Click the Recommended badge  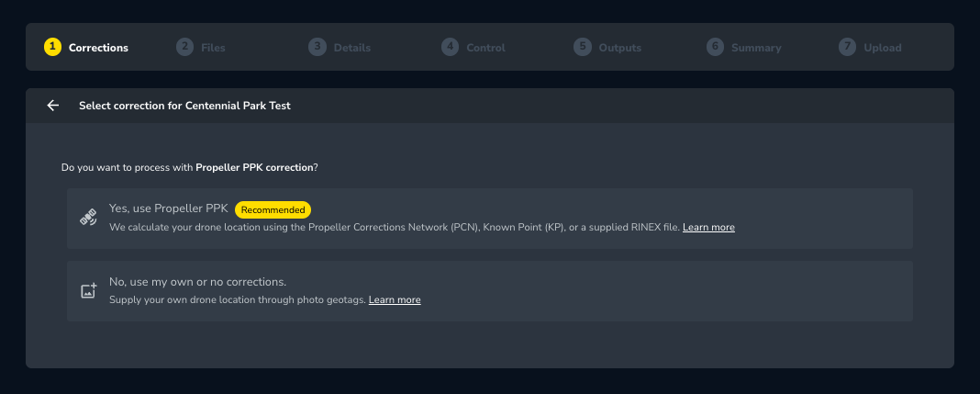click(x=273, y=209)
